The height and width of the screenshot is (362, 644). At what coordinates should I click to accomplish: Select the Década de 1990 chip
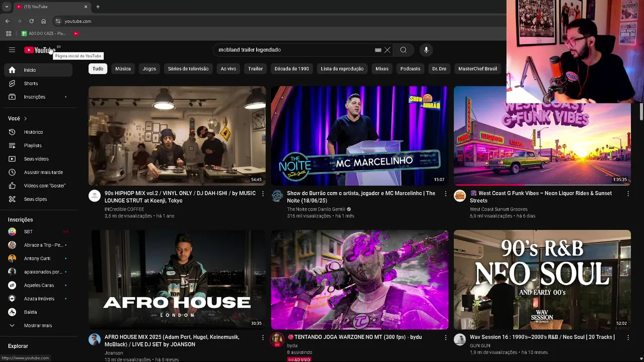292,68
